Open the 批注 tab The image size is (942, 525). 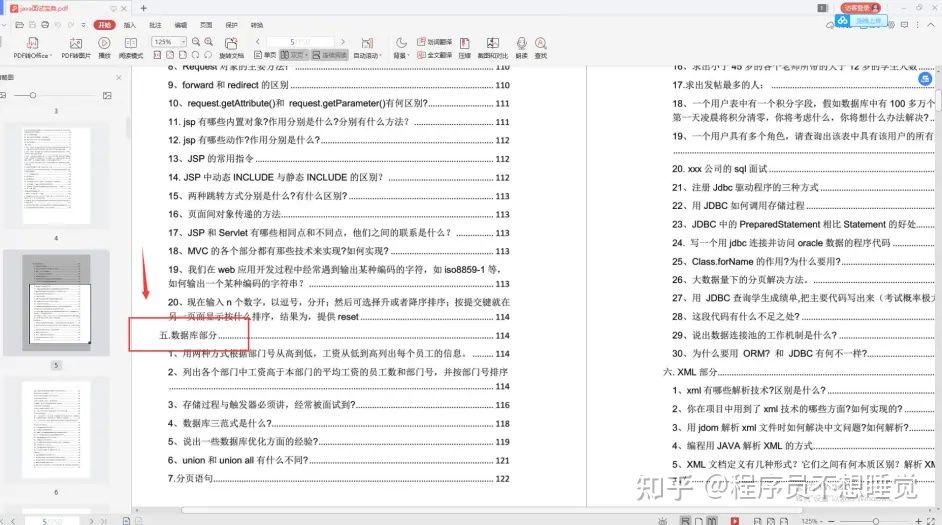click(x=155, y=25)
